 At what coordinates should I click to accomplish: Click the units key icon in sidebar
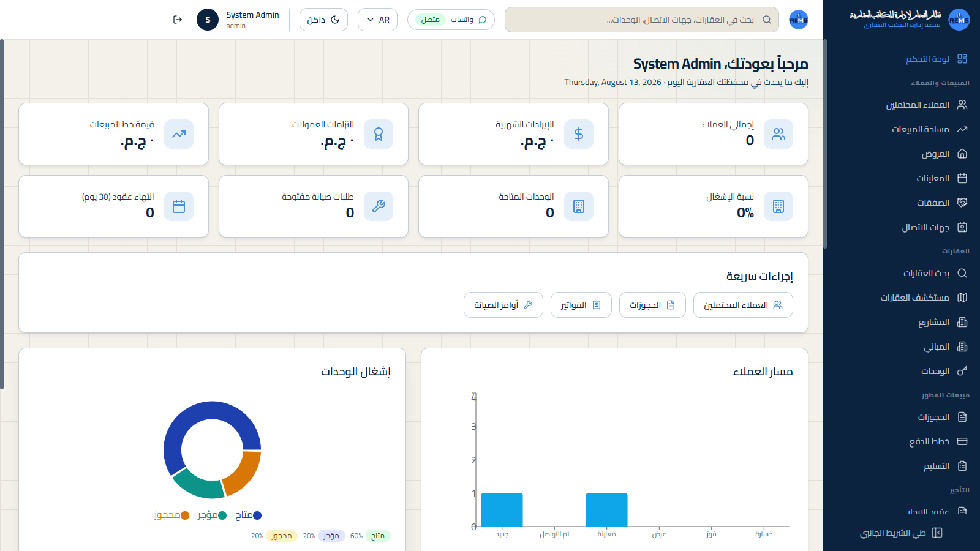click(962, 371)
